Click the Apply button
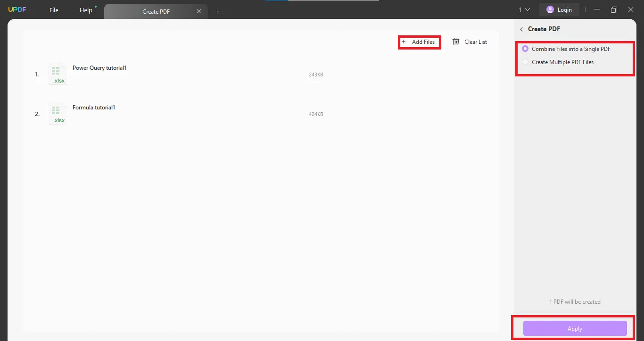Viewport: 644px width, 341px height. click(575, 328)
